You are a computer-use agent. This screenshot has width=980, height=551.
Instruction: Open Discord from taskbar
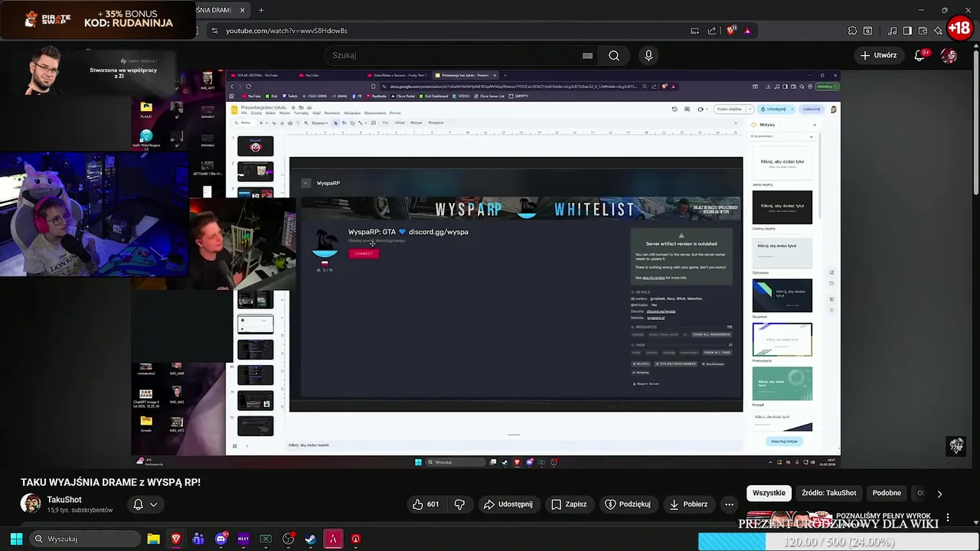[x=221, y=539]
